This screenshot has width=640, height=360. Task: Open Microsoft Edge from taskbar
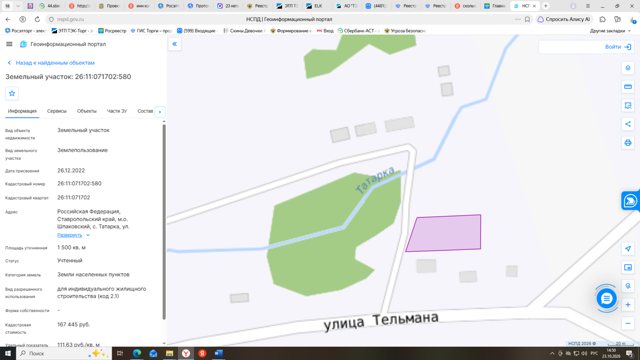137,353
